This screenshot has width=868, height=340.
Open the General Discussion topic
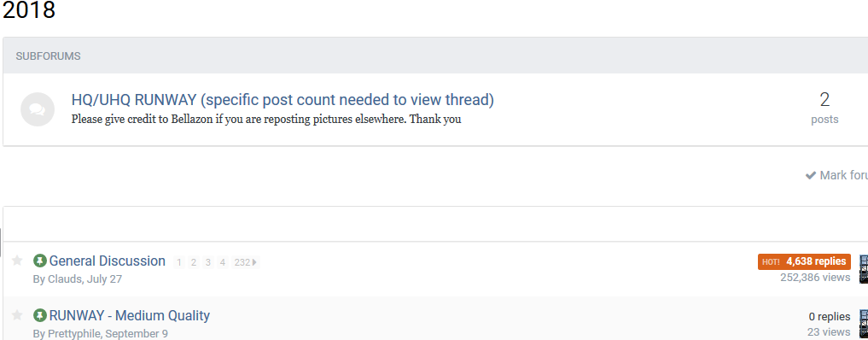(107, 261)
